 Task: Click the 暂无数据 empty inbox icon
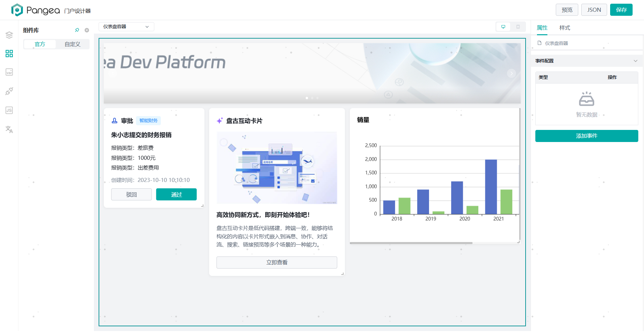[x=587, y=99]
